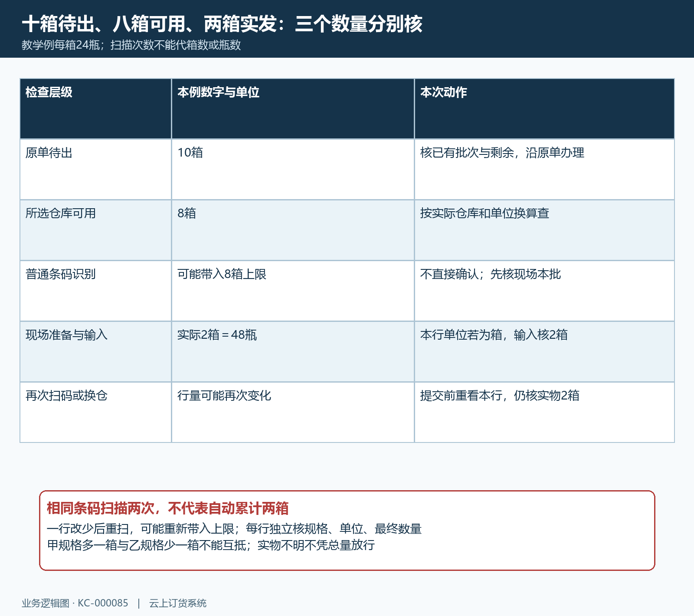Click the '行量可能再次变化' cell

[293, 413]
